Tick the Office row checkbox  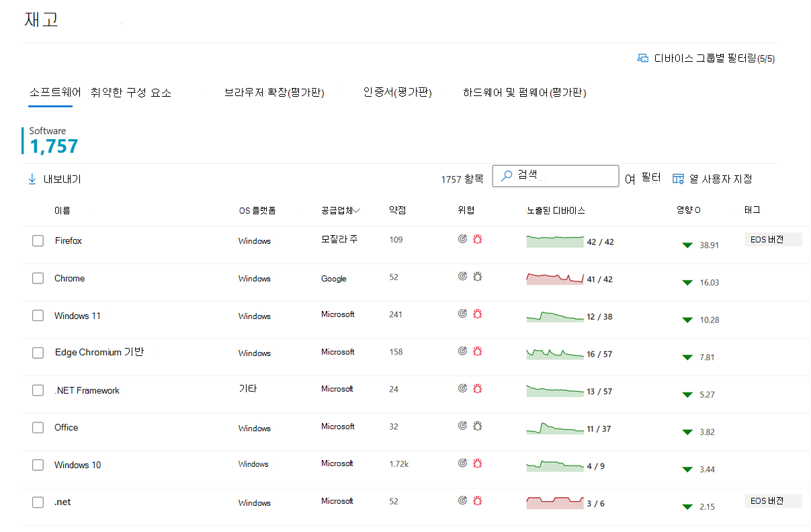tap(38, 427)
